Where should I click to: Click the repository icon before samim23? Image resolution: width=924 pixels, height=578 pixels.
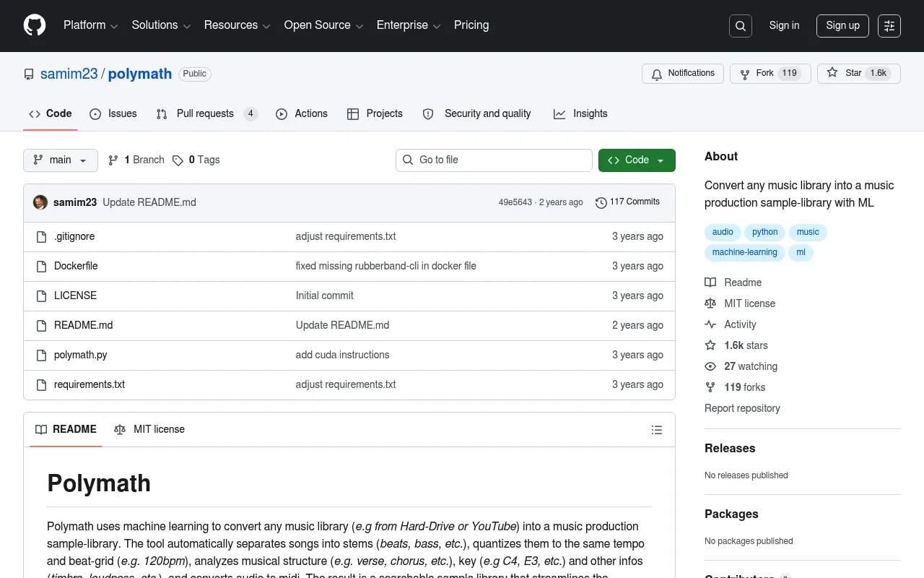29,74
